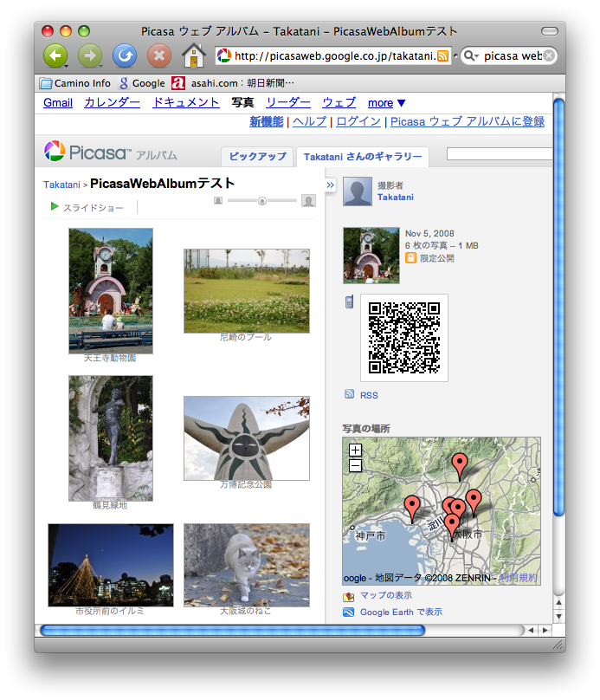Start the スライドショー slideshow

(87, 208)
